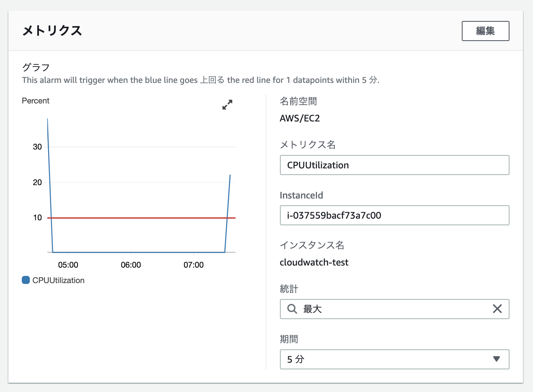Click the メトリクス panel heading
Viewport: 533px width, 392px height.
coord(52,31)
